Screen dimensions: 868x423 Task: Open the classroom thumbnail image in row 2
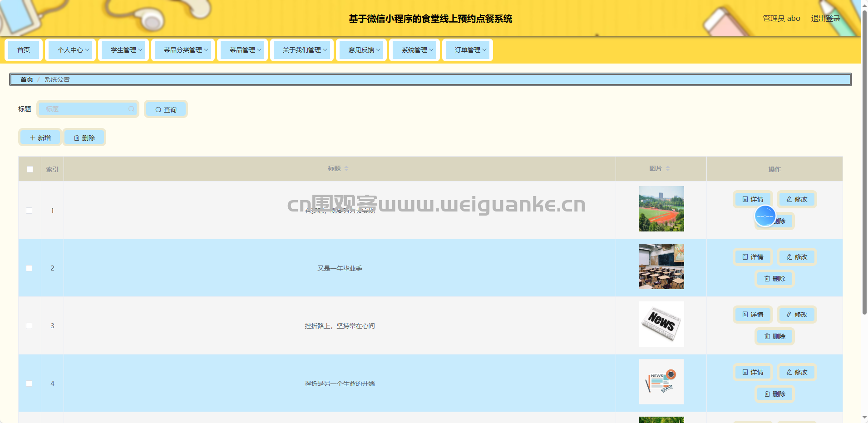661,266
